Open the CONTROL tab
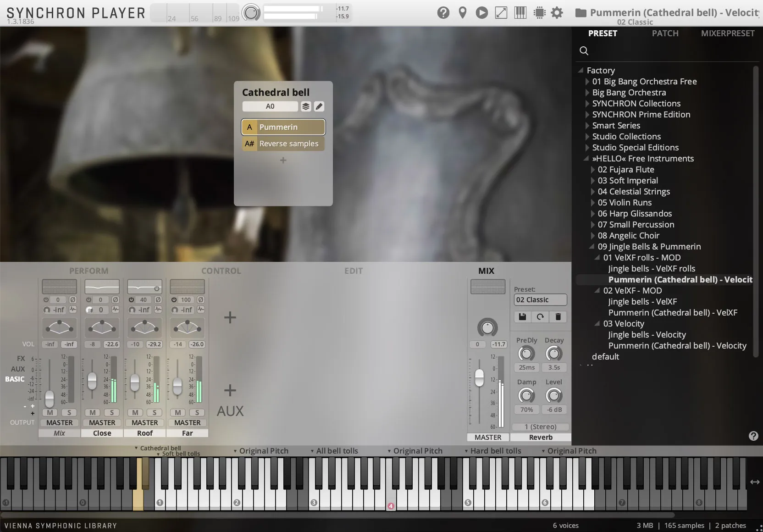 tap(221, 271)
